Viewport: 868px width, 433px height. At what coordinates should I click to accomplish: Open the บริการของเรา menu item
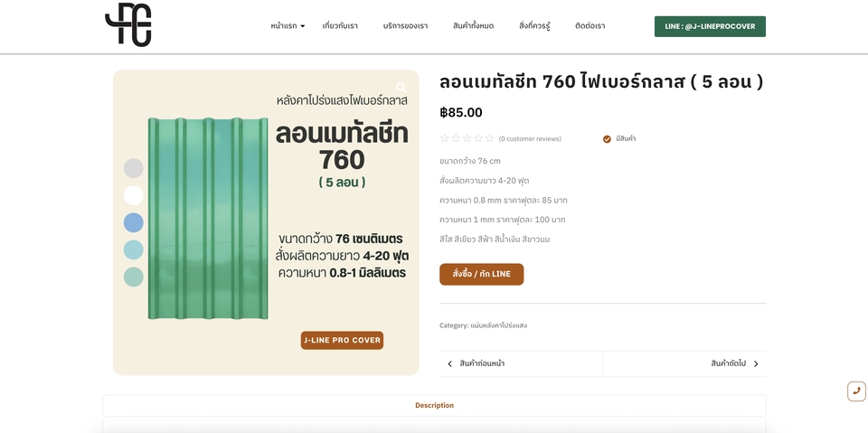point(405,26)
